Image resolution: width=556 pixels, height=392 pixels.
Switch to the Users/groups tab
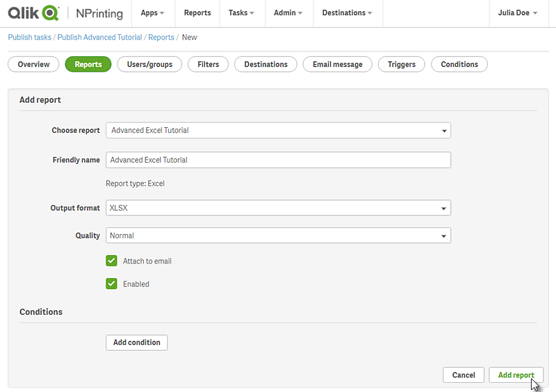pos(149,64)
